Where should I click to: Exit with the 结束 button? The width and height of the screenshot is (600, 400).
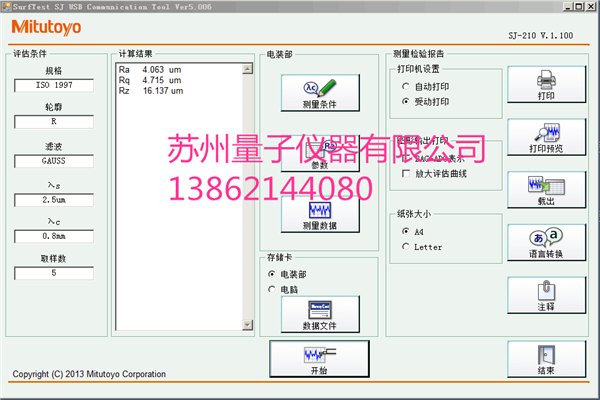pos(546,359)
